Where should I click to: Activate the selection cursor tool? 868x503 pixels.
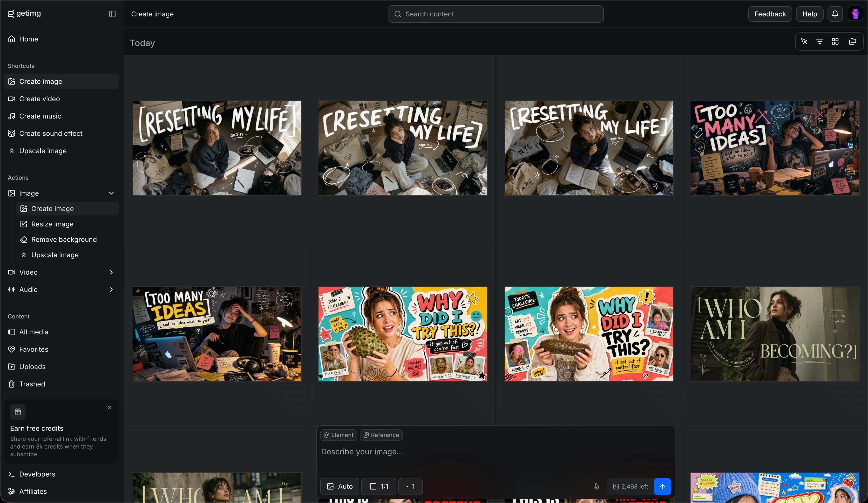coord(804,42)
